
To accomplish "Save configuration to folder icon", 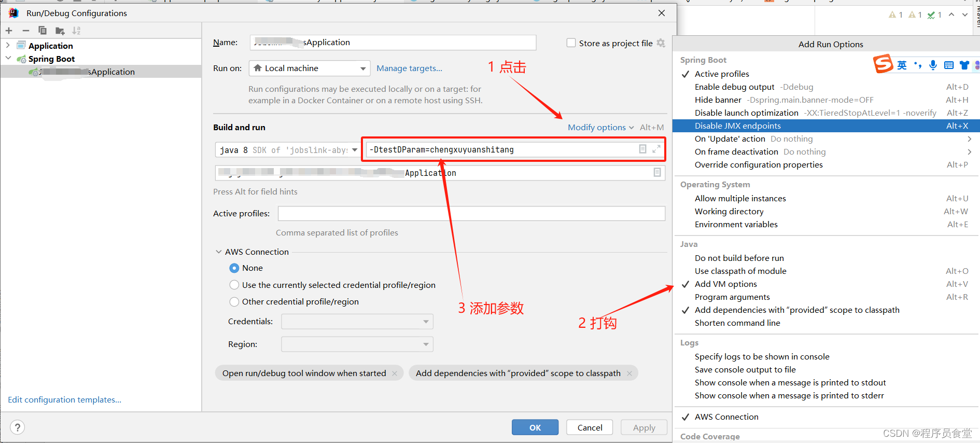I will click(x=60, y=31).
